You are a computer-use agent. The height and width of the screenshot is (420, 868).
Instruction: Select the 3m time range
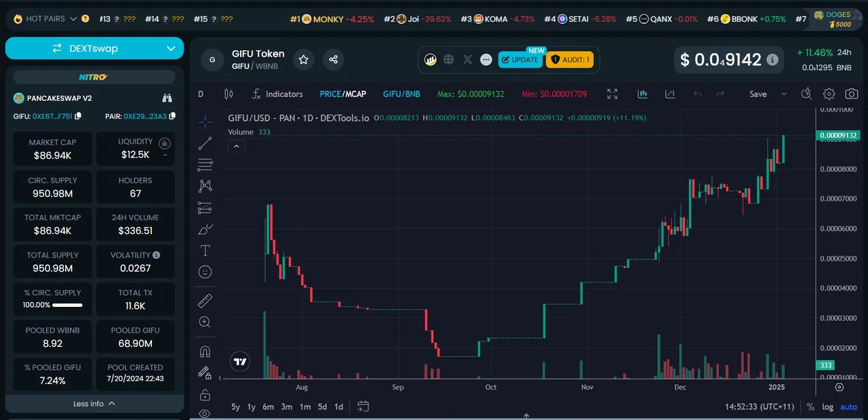point(287,406)
